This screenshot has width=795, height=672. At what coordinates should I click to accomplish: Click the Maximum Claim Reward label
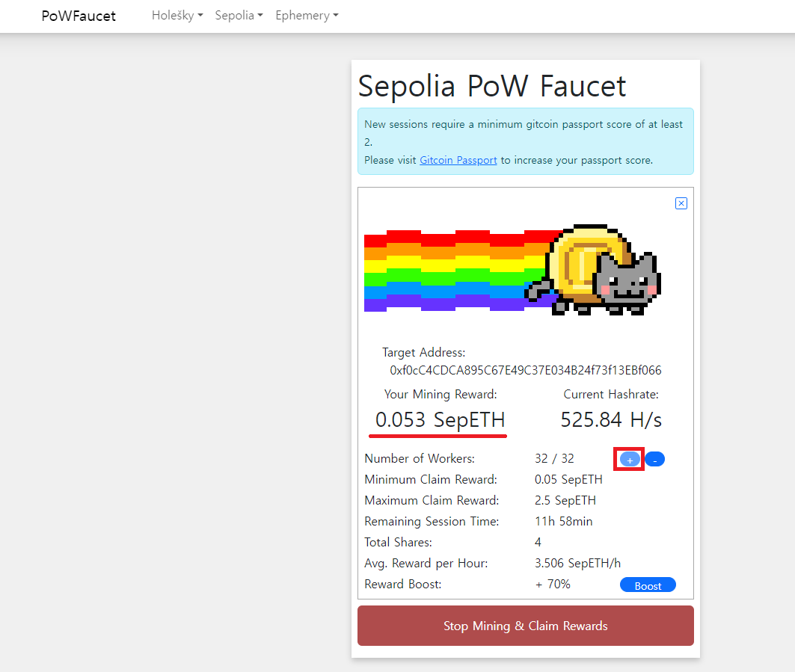click(432, 501)
